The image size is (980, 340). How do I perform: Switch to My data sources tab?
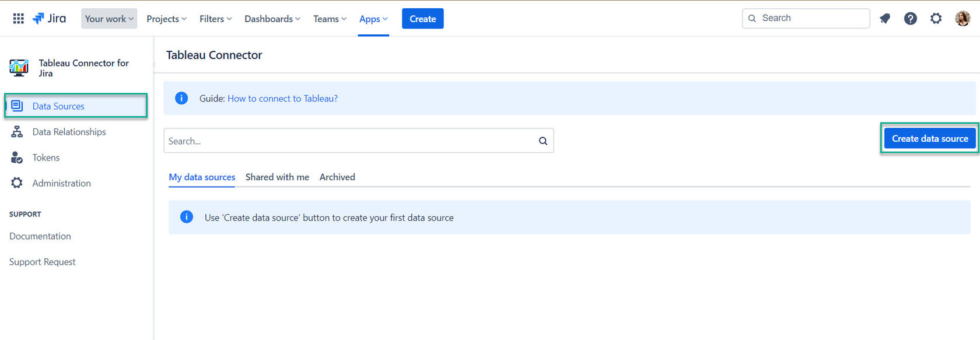click(x=202, y=177)
